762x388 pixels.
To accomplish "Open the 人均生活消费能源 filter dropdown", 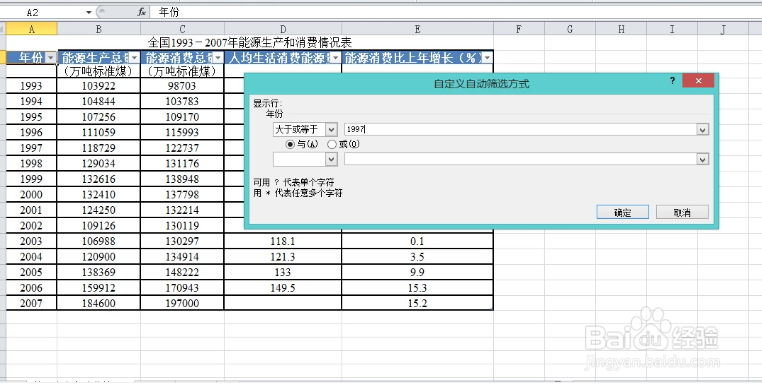I will click(x=336, y=58).
